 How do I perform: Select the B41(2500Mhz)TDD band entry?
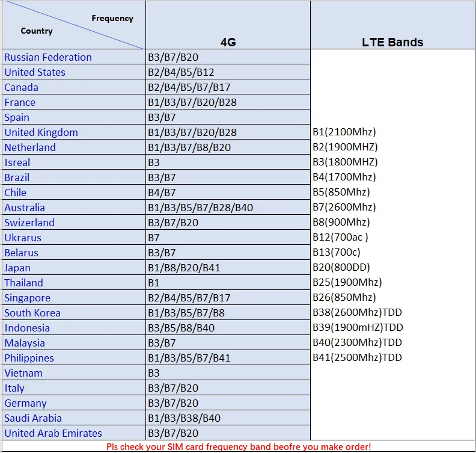tap(358, 357)
